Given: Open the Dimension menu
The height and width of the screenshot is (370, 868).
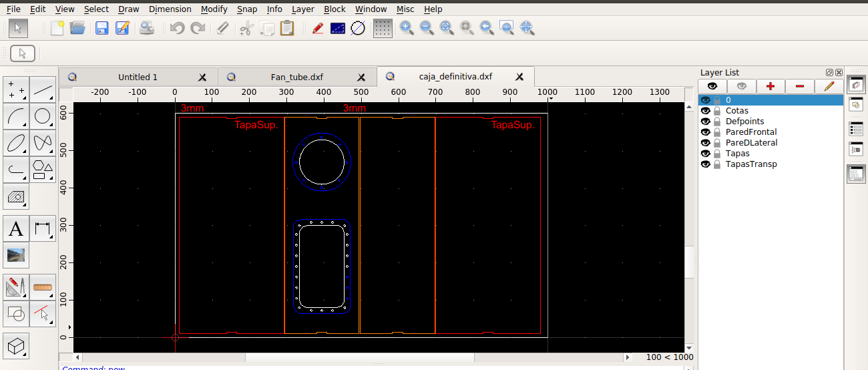Looking at the screenshot, I should click(170, 9).
